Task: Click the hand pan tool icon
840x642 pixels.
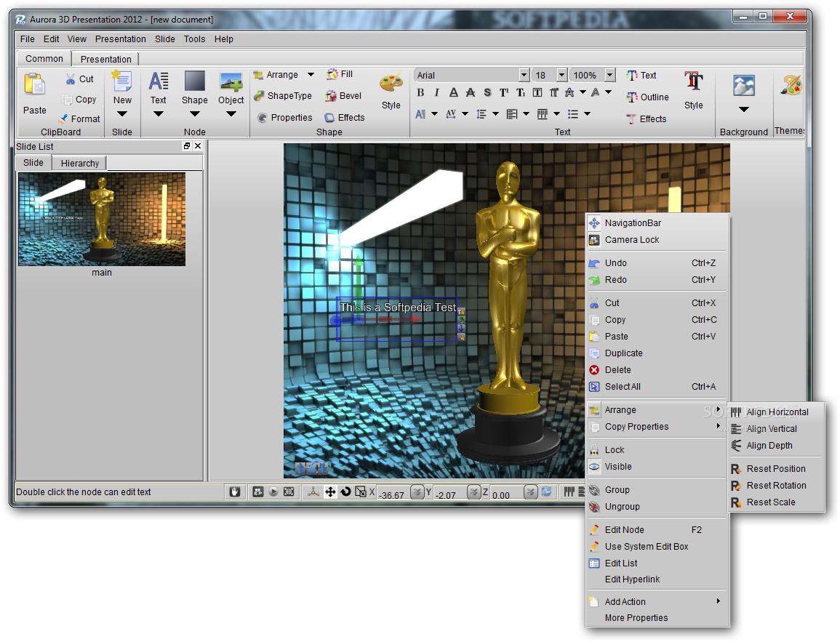Action: [235, 492]
